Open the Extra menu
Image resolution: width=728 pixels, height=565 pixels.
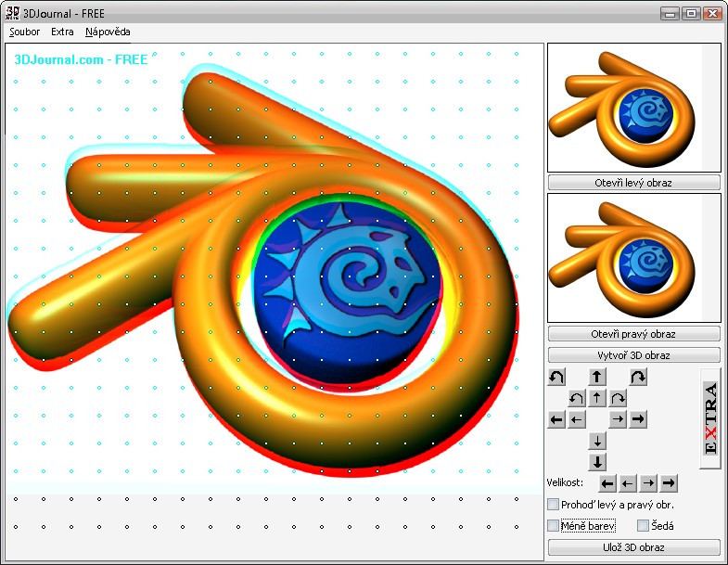tap(62, 32)
